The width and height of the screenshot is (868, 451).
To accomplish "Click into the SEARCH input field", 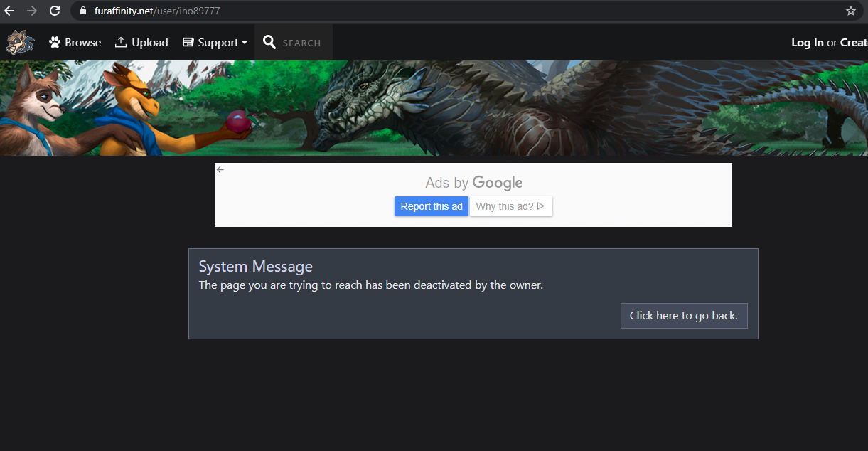I will [x=302, y=43].
